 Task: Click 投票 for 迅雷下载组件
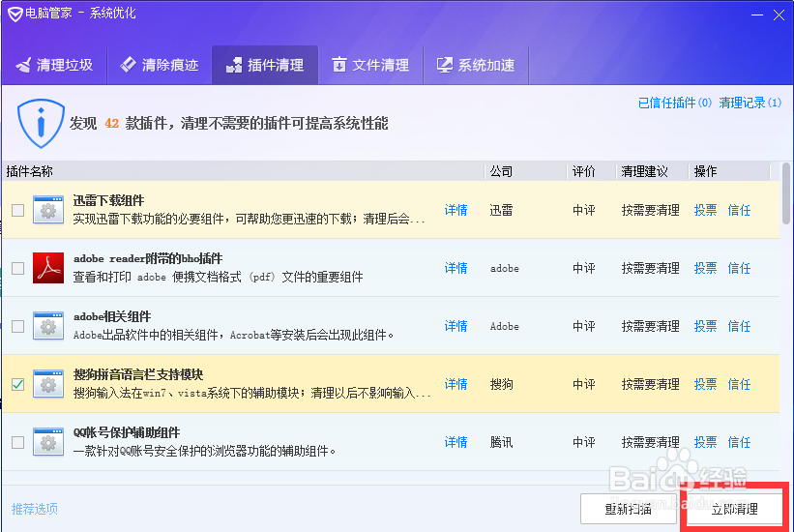tap(705, 210)
